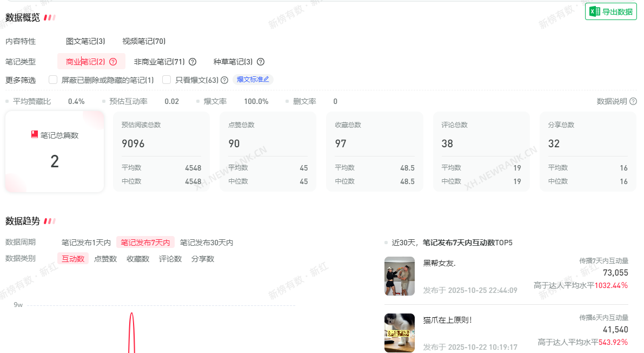Switch to 笔记发布1天内 period

pyautogui.click(x=86, y=243)
